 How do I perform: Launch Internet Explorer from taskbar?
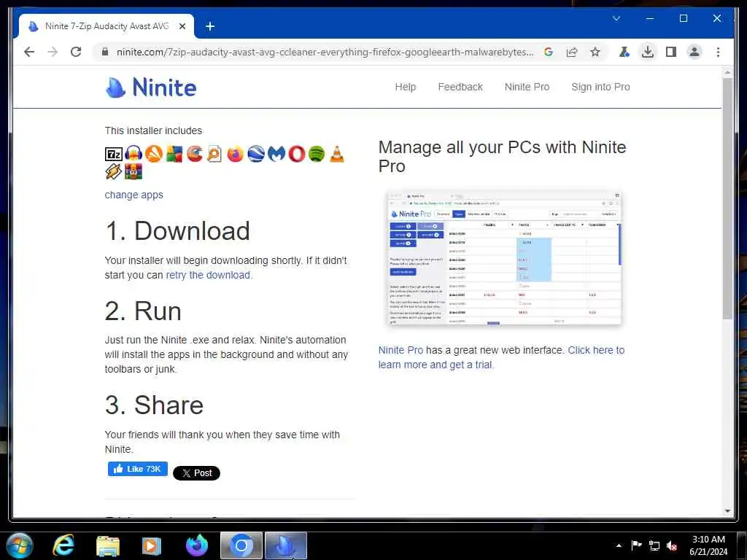point(63,545)
